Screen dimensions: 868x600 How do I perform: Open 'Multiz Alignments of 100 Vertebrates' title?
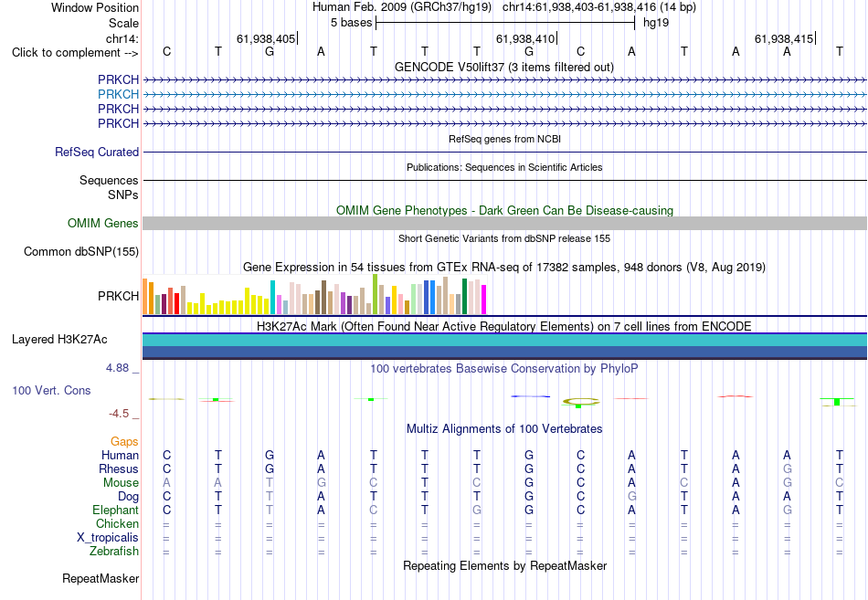(504, 429)
